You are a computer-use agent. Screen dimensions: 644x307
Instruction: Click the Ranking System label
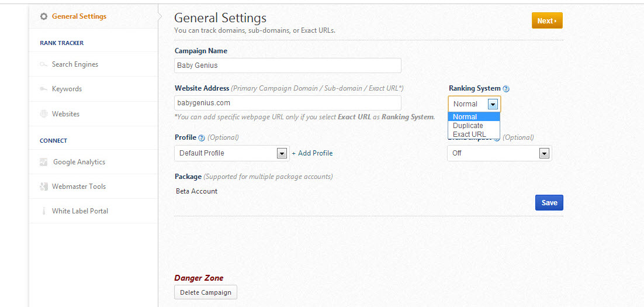pyautogui.click(x=475, y=88)
